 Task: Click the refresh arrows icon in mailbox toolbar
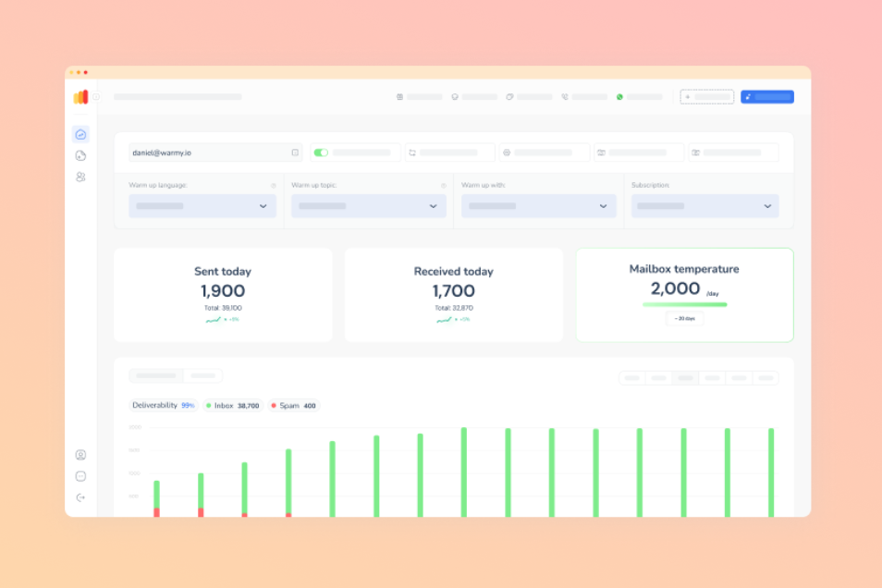tap(412, 153)
